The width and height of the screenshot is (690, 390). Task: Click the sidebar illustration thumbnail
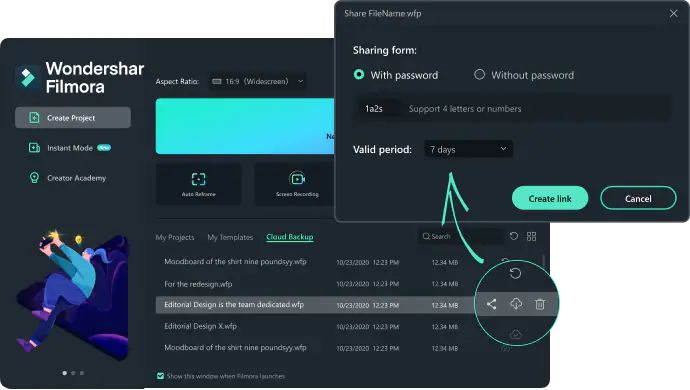point(73,294)
